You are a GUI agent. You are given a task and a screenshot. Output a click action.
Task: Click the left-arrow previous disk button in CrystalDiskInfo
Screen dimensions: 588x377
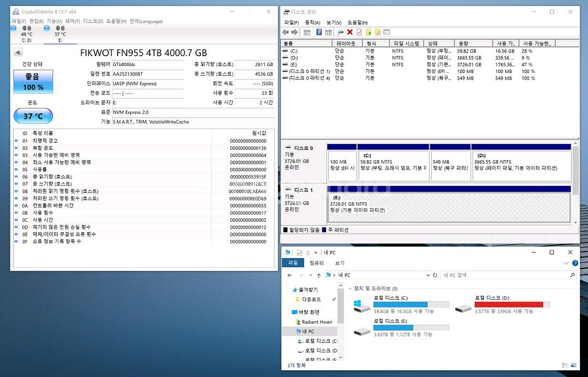(x=18, y=52)
